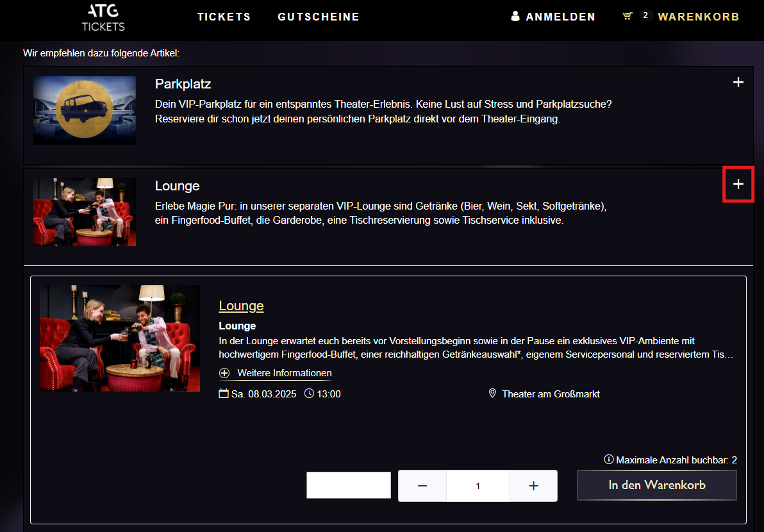Increase quantity with the plus stepper button
Image resolution: width=764 pixels, height=532 pixels.
click(x=533, y=486)
